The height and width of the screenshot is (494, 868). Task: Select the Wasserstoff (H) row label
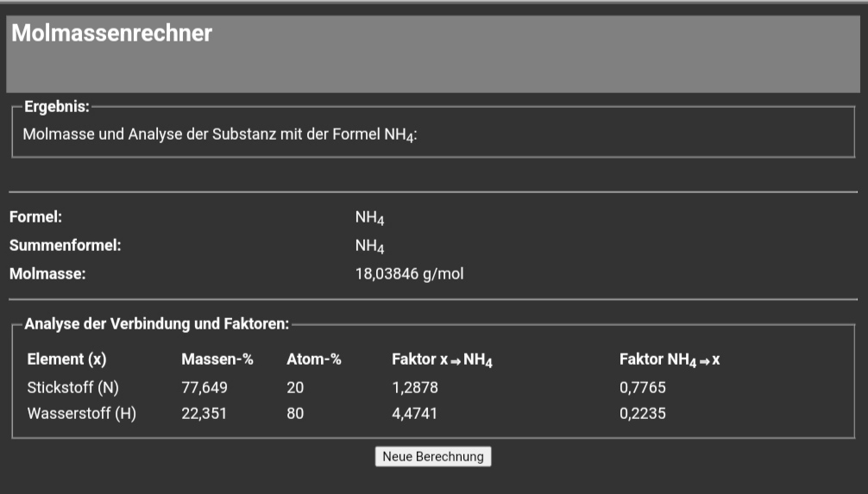[x=82, y=413]
